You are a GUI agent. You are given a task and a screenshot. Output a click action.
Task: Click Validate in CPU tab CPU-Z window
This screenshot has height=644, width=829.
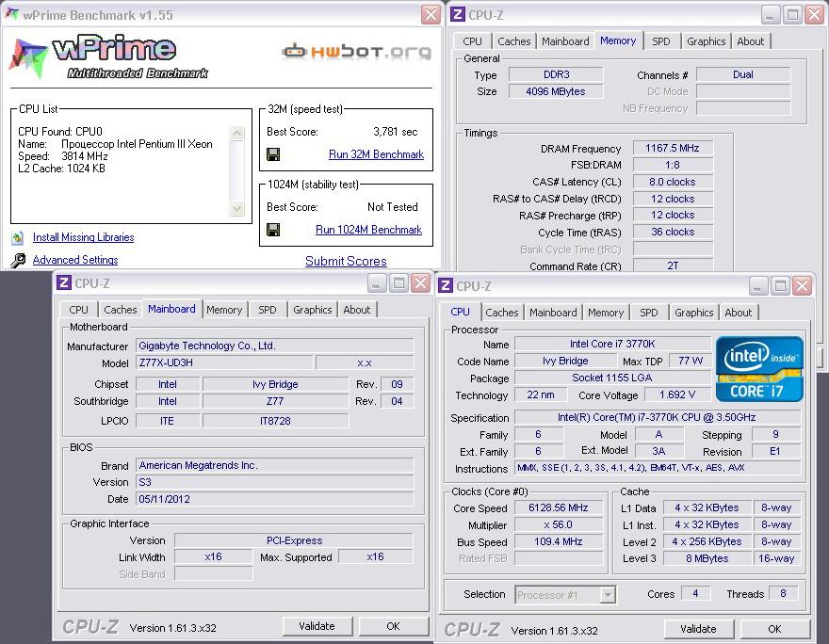tap(698, 629)
